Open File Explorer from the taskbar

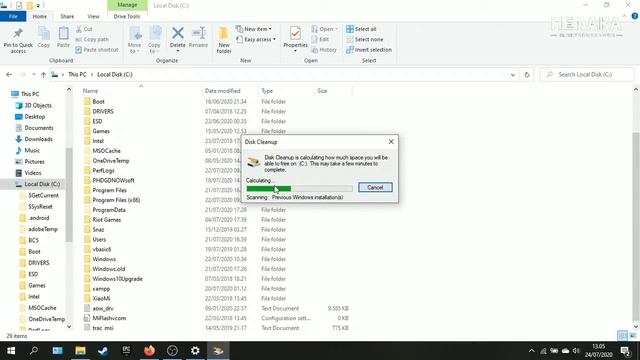coord(80,351)
